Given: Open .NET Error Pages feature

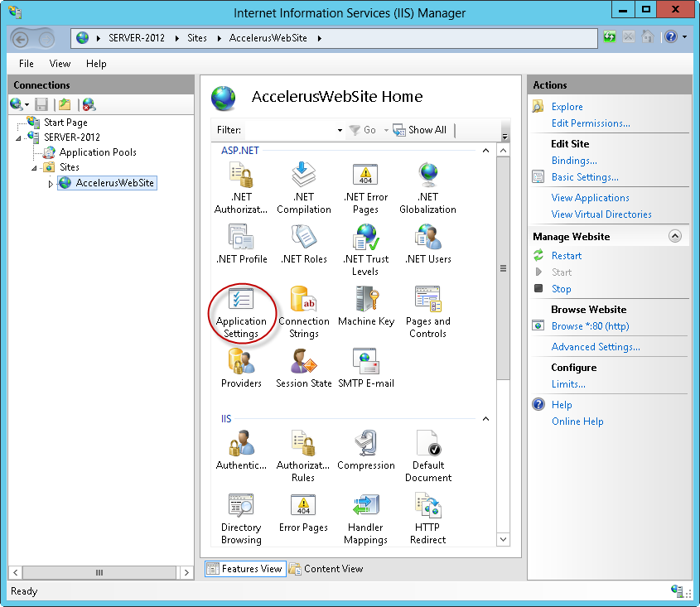Looking at the screenshot, I should coord(365,188).
